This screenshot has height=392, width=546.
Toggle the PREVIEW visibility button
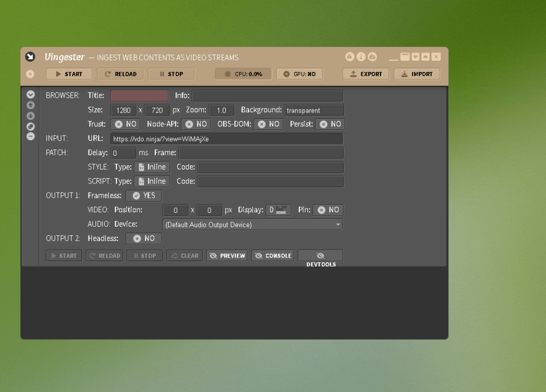click(x=227, y=255)
